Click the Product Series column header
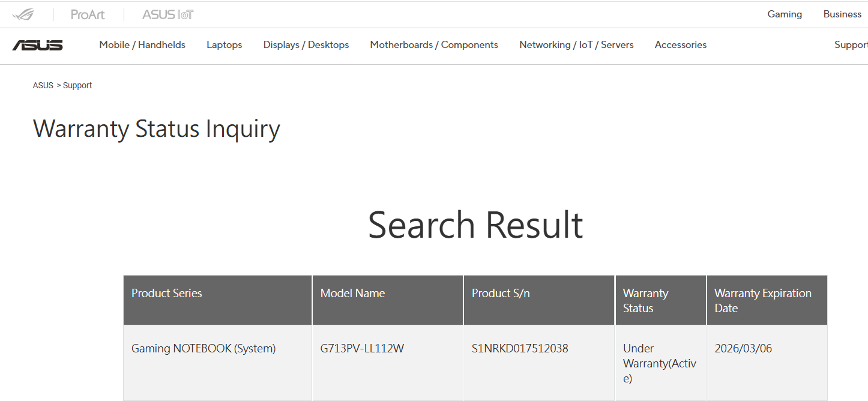Screen dimensions: 868x401 point(217,300)
